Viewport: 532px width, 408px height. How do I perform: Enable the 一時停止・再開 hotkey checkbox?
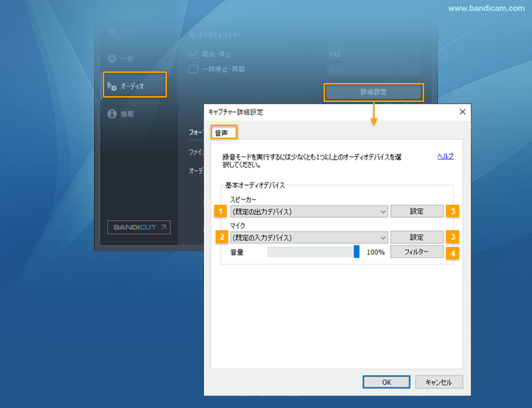pyautogui.click(x=193, y=69)
